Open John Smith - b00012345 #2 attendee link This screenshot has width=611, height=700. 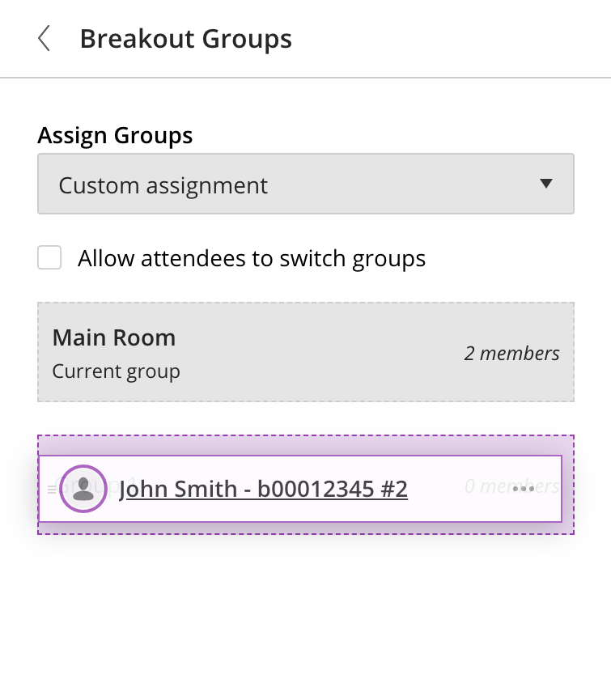tap(263, 489)
